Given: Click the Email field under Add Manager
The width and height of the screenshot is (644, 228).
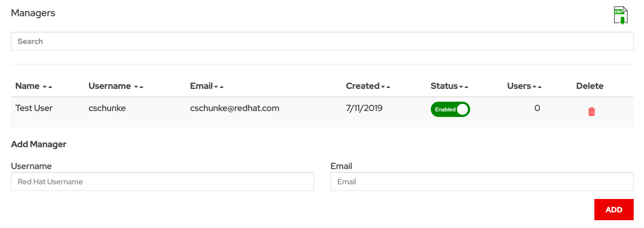Looking at the screenshot, I should click(x=482, y=182).
